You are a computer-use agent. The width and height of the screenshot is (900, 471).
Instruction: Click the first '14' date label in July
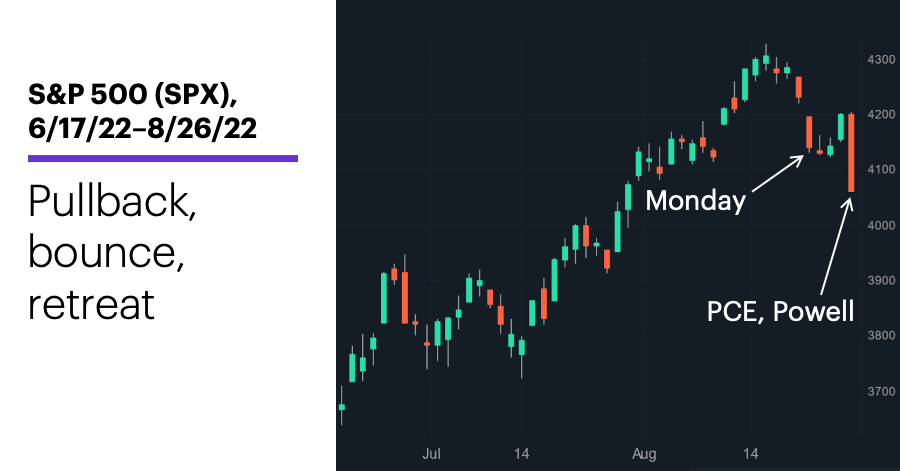click(521, 454)
